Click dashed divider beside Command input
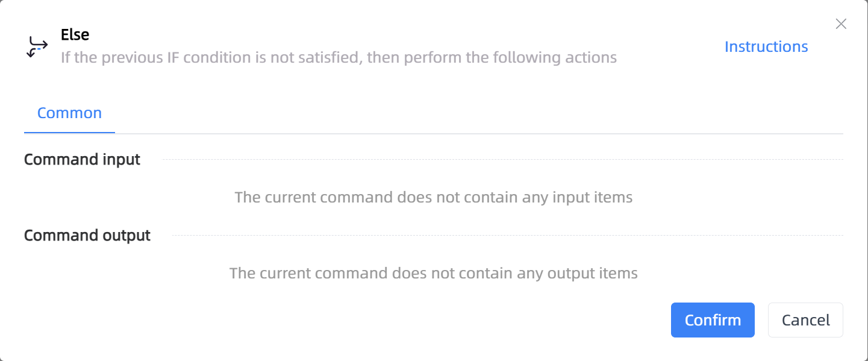This screenshot has width=868, height=361. click(x=502, y=160)
